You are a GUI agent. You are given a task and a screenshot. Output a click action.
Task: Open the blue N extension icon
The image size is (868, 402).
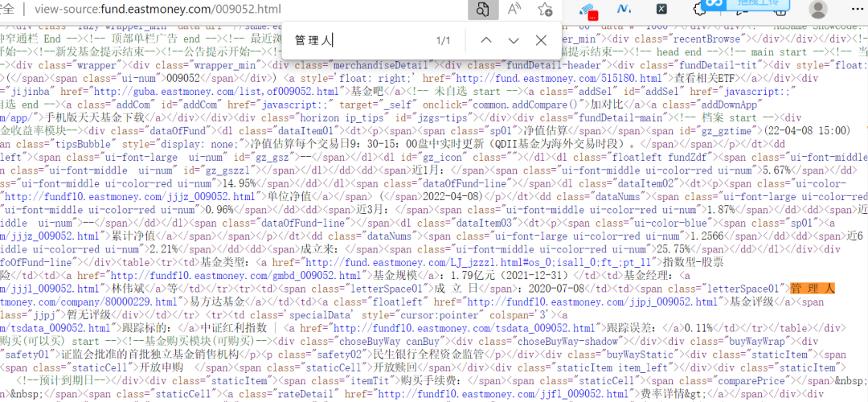point(625,9)
